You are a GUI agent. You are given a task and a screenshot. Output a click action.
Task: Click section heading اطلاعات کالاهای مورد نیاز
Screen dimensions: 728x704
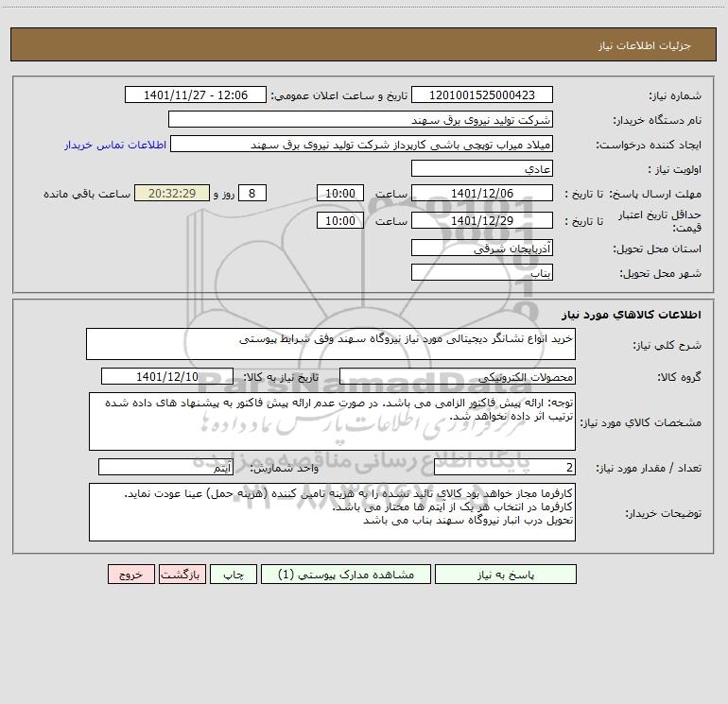click(632, 315)
